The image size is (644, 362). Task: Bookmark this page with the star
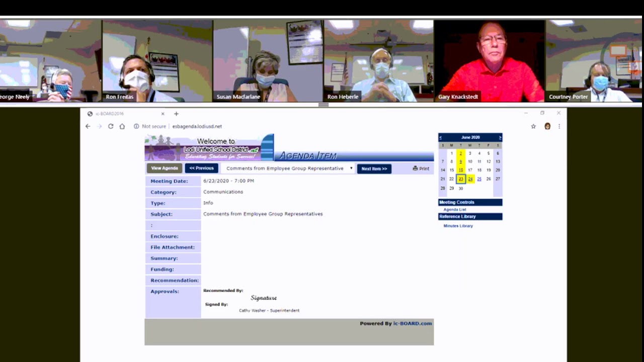tap(533, 126)
